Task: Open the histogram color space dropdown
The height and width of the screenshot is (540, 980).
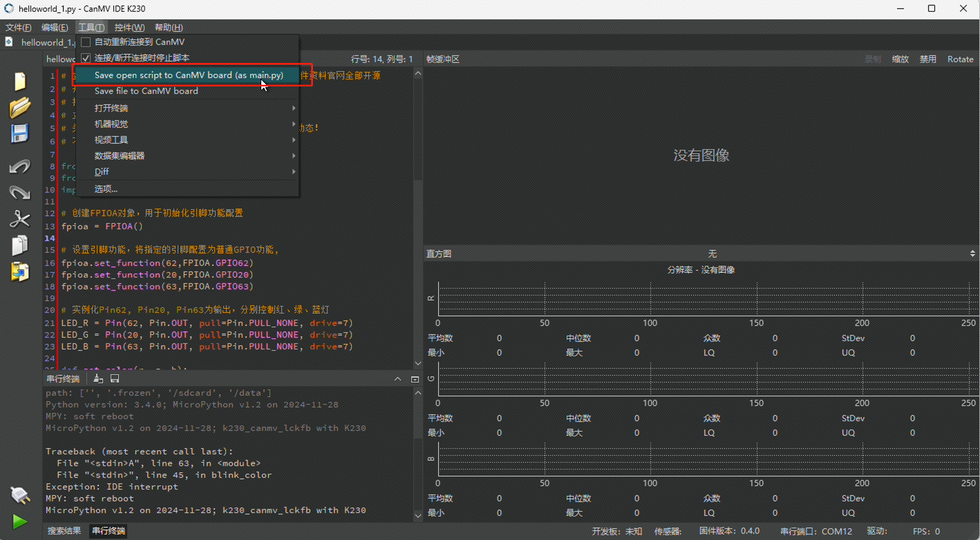Action: click(x=712, y=254)
